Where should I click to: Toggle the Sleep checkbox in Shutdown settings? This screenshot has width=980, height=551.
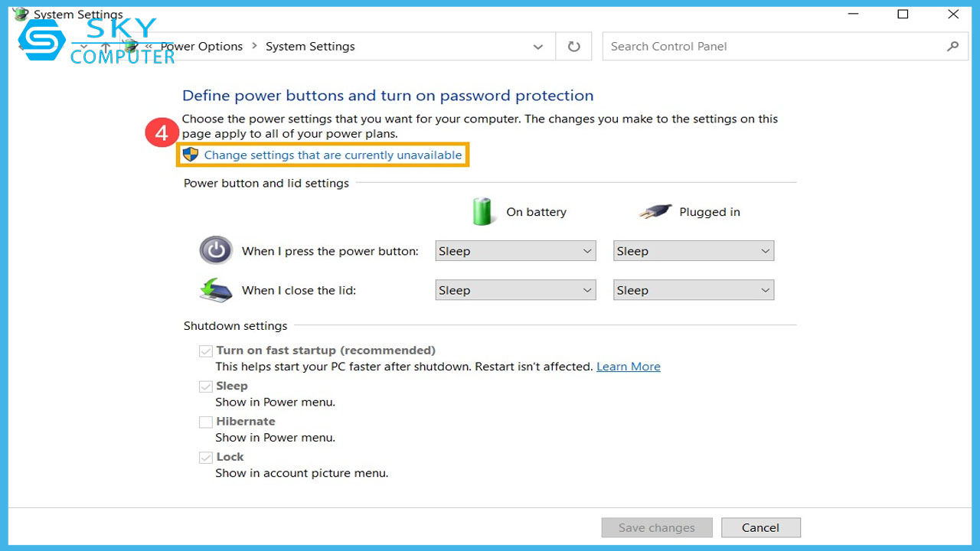pyautogui.click(x=206, y=386)
